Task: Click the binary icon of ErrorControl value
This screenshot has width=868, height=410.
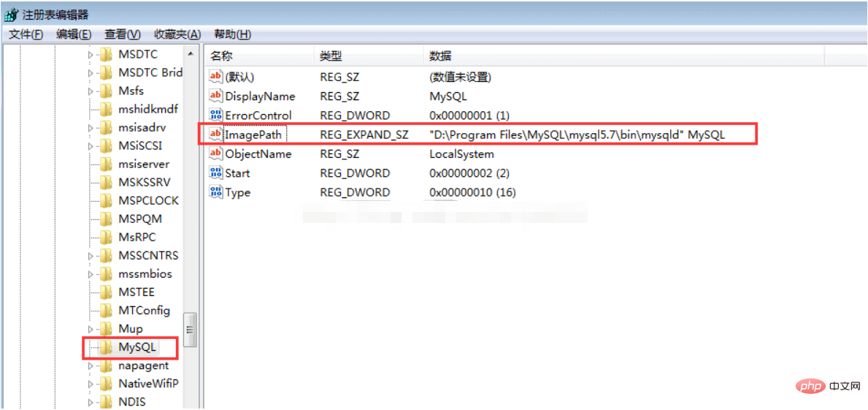Action: tap(216, 115)
